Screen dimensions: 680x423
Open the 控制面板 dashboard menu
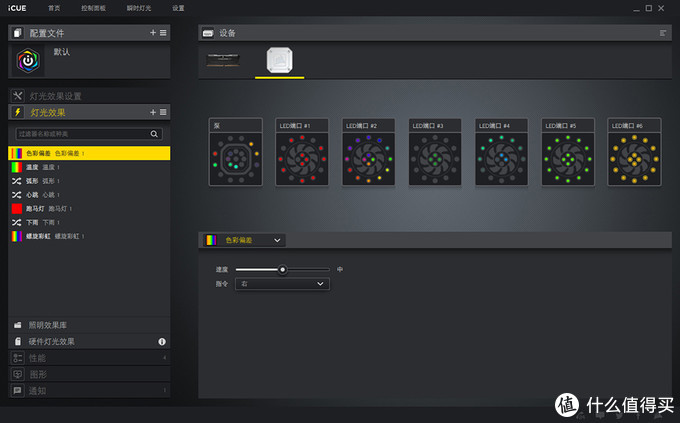[93, 8]
